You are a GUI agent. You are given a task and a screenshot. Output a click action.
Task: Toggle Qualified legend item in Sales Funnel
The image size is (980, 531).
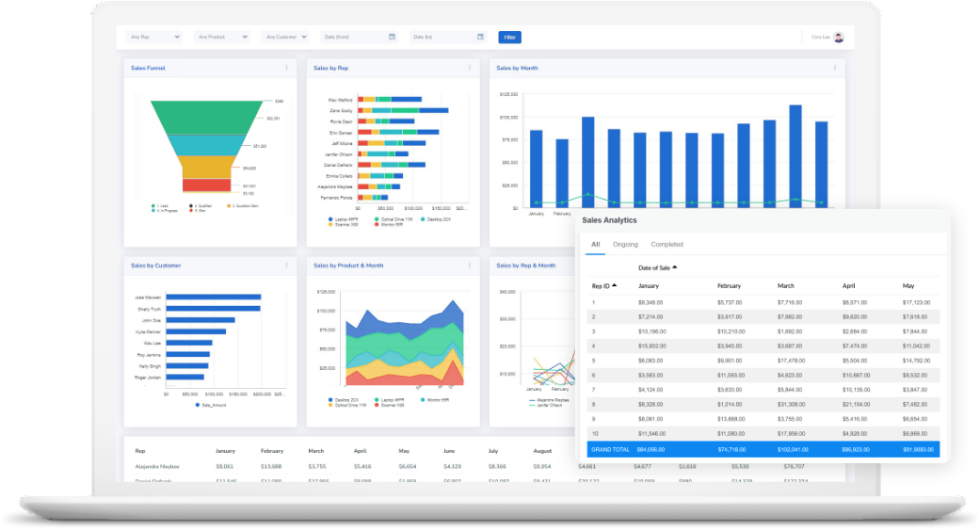point(201,205)
